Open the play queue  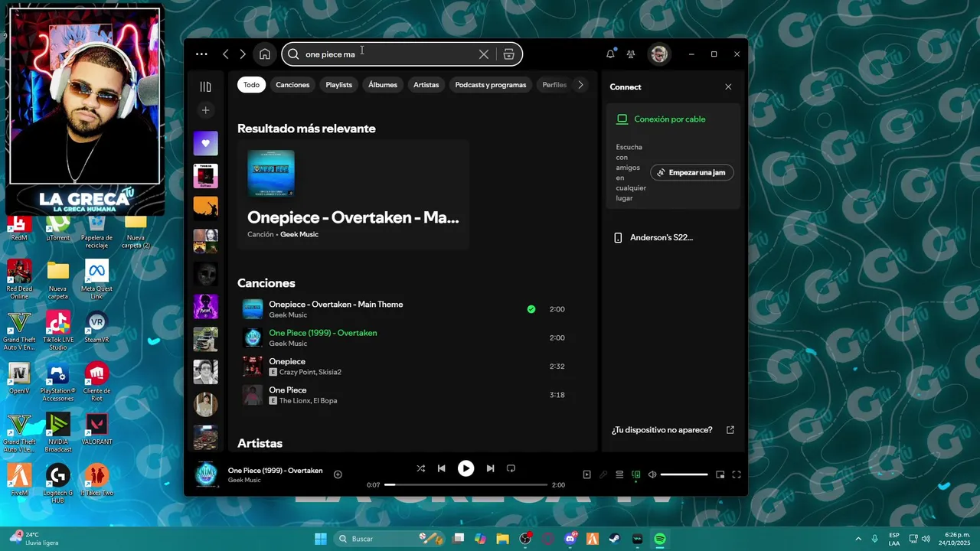click(x=619, y=474)
